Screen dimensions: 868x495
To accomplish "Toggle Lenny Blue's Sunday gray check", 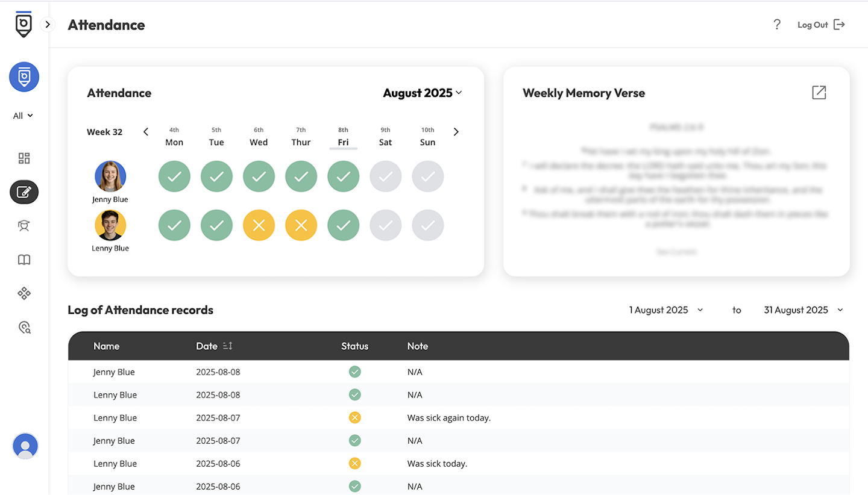I will point(427,225).
